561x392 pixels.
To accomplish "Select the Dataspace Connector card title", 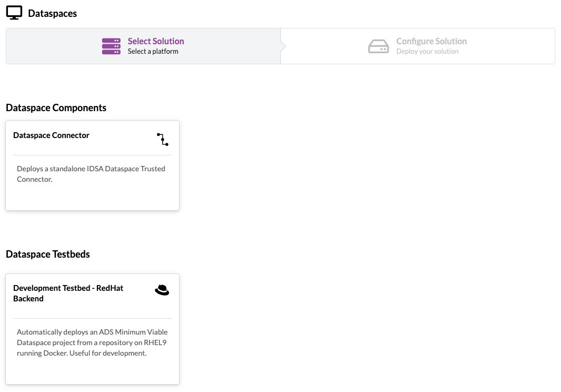I will pos(51,135).
